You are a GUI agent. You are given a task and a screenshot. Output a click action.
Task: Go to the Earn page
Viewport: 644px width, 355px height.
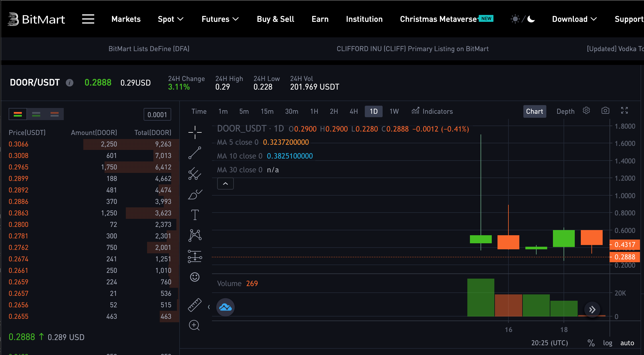click(320, 19)
